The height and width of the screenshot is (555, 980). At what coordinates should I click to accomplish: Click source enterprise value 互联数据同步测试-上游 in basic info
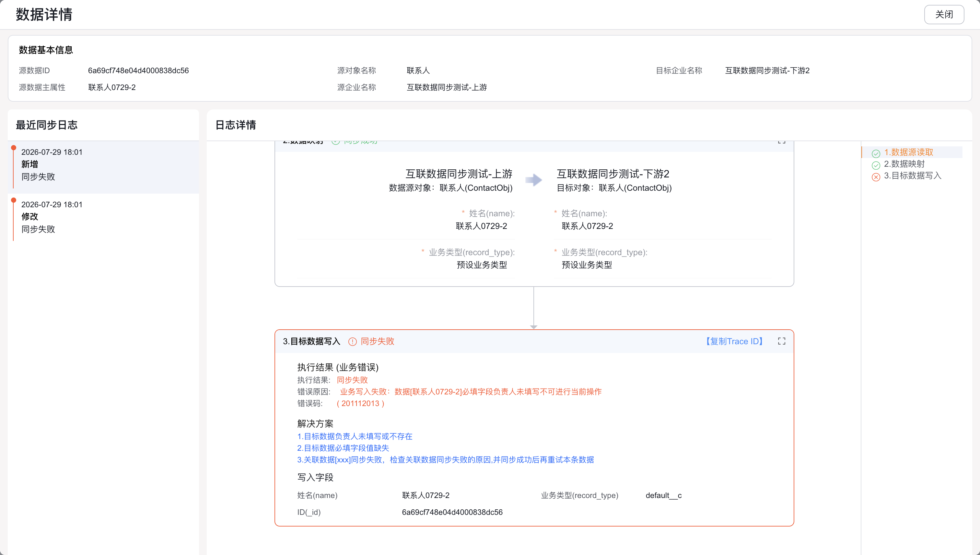pyautogui.click(x=447, y=87)
